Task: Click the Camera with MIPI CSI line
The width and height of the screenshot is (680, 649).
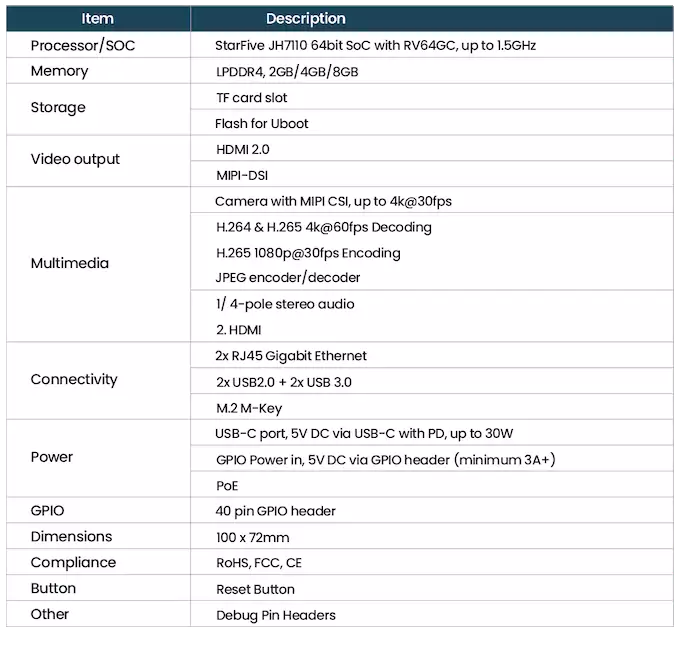Action: coord(333,201)
